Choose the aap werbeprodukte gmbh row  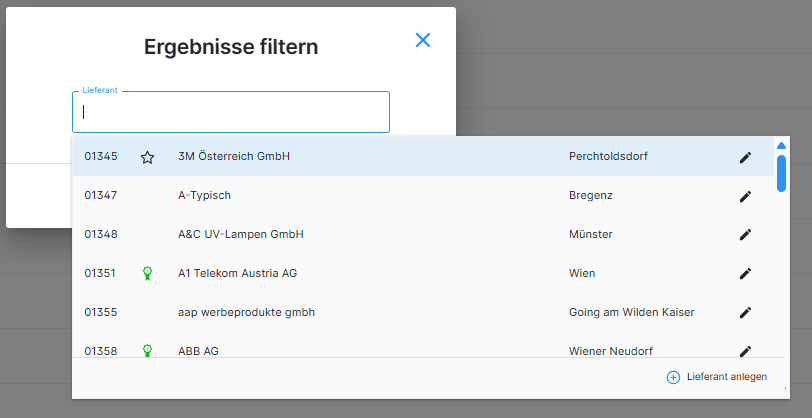(x=246, y=312)
